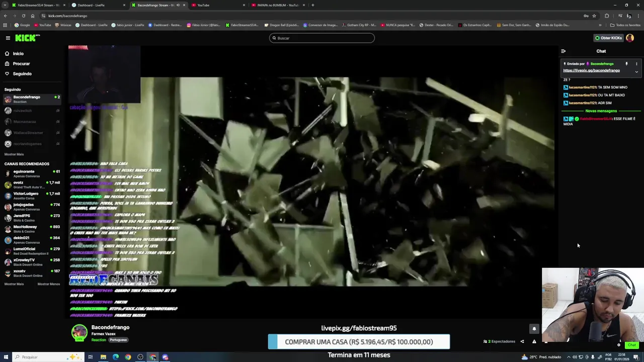The height and width of the screenshot is (362, 644).
Task: Open Músicas bookmark folder
Action: [63, 25]
